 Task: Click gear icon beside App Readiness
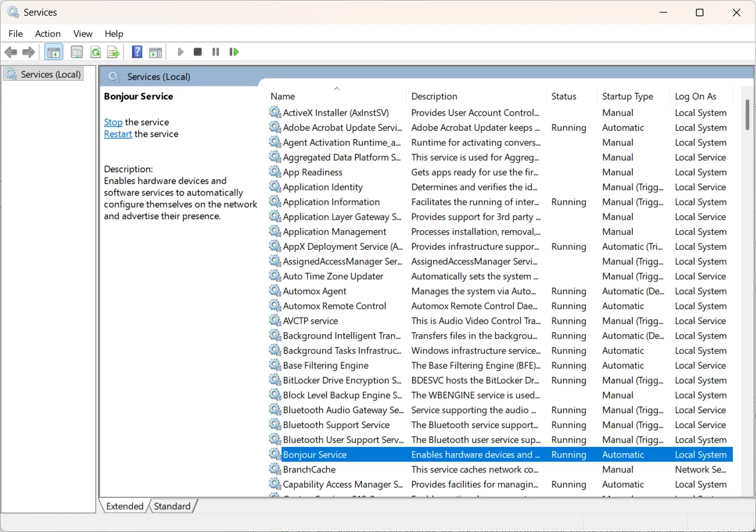(x=275, y=172)
